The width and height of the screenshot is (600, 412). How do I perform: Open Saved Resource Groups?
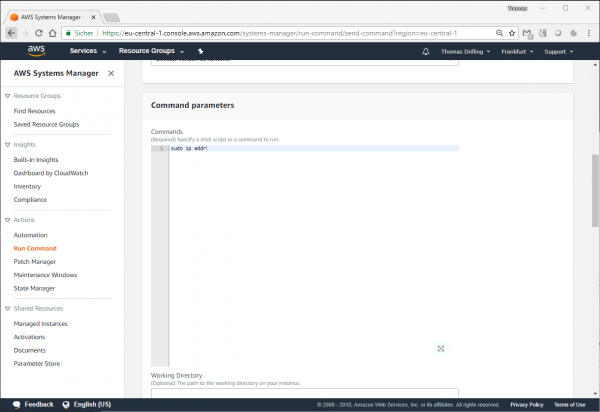coord(46,124)
